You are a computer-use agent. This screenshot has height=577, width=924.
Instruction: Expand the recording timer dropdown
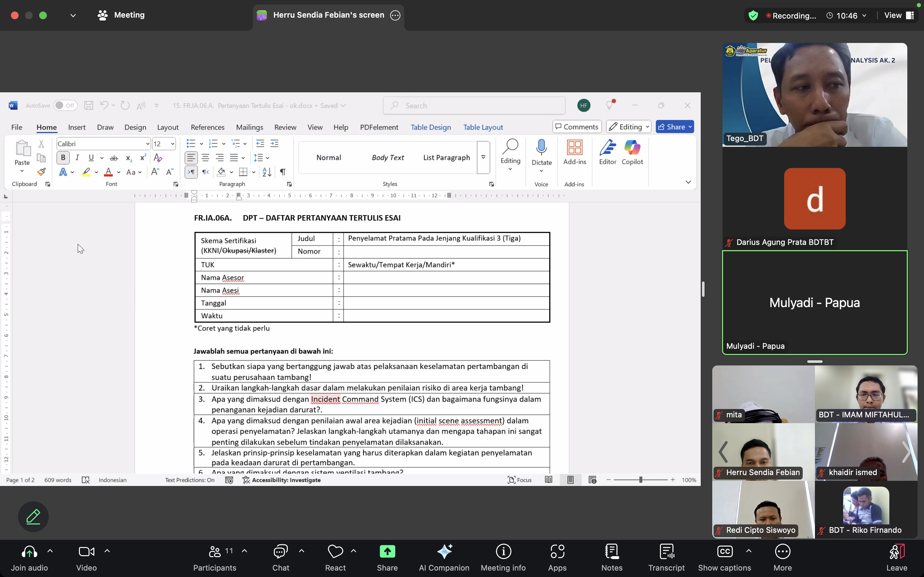[x=864, y=16]
